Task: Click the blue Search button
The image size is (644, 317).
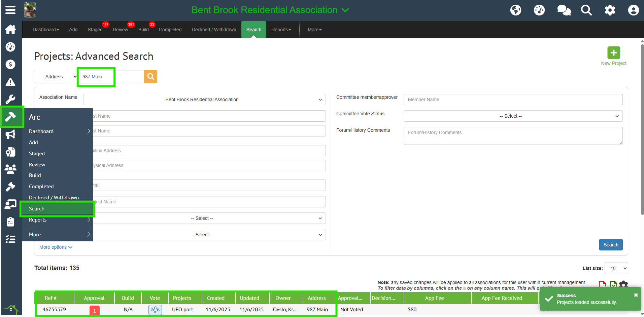Action: [x=611, y=245]
